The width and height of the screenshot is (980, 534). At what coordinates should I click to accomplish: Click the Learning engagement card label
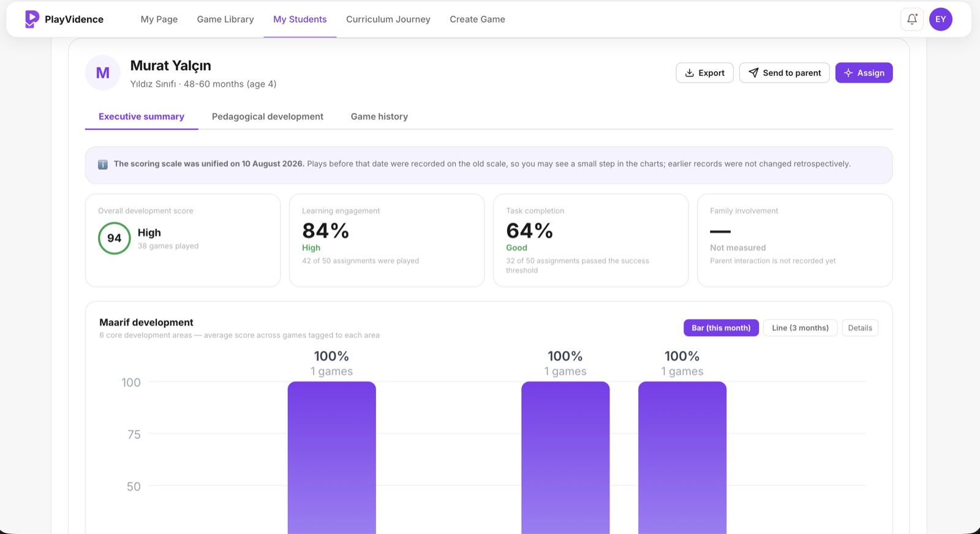point(341,211)
